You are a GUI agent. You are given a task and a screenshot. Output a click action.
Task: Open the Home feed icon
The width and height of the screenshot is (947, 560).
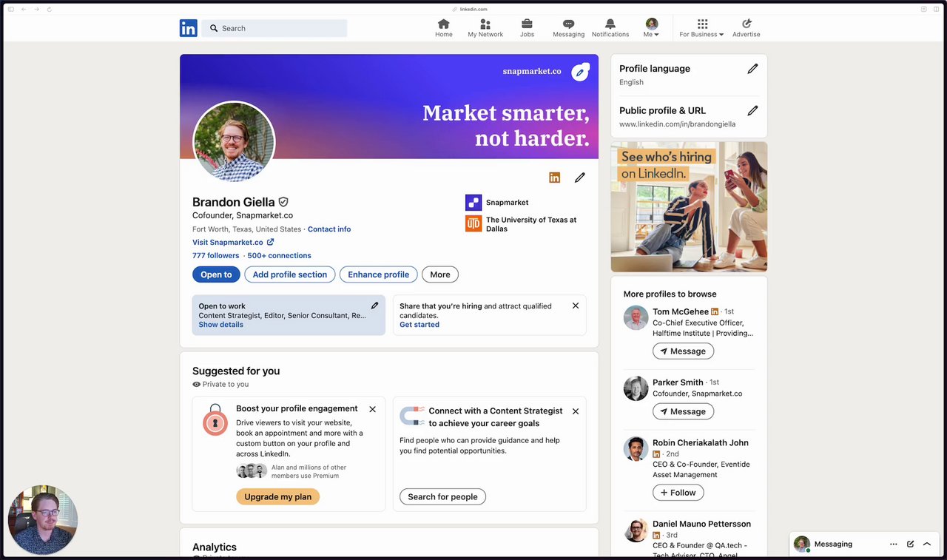pos(444,28)
